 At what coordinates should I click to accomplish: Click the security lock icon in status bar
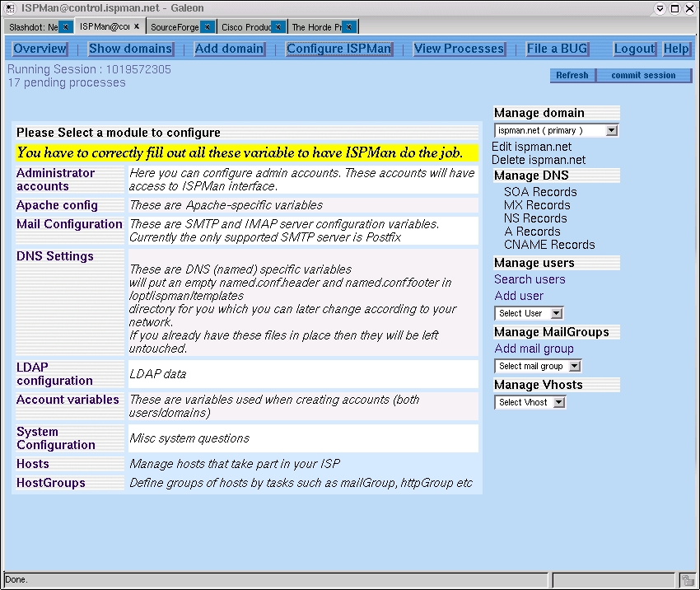(688, 580)
